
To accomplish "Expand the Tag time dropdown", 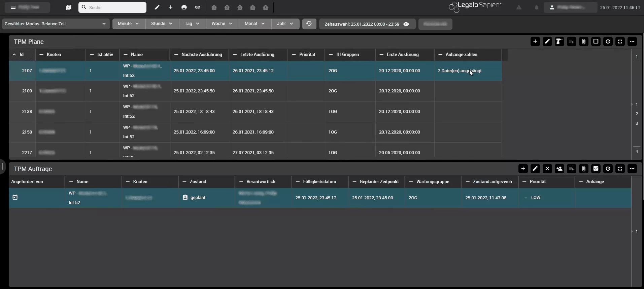I will [x=192, y=24].
